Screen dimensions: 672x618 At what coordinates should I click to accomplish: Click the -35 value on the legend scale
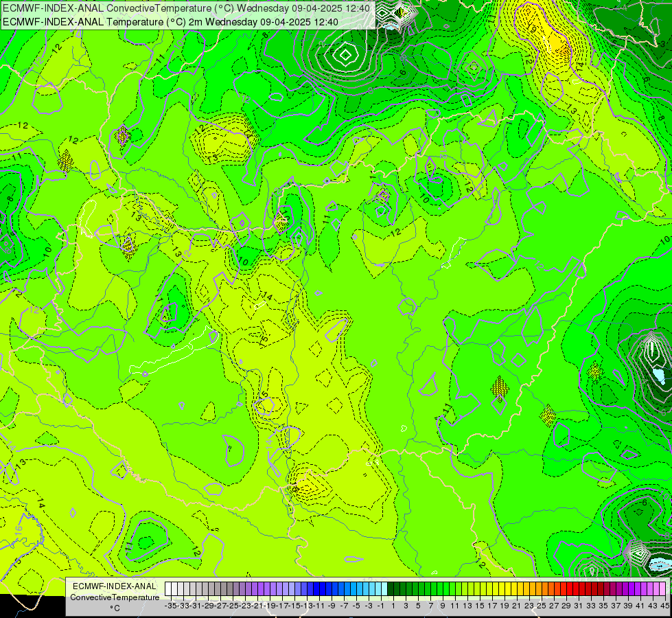coord(170,606)
